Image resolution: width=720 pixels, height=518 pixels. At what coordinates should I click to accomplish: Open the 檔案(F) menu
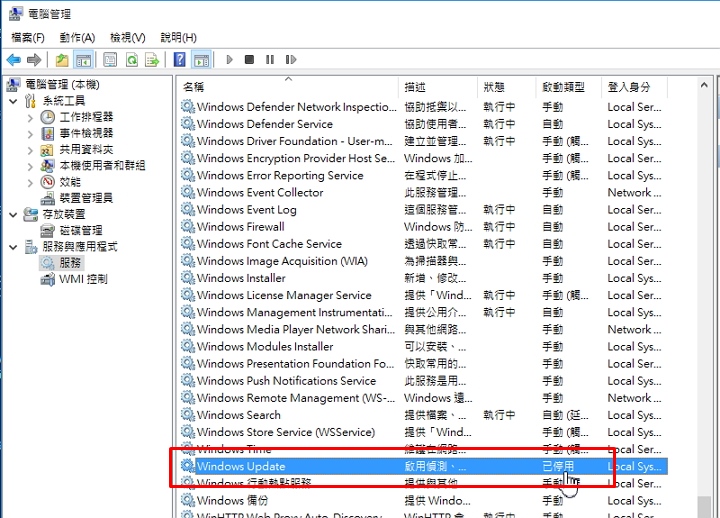pyautogui.click(x=28, y=38)
